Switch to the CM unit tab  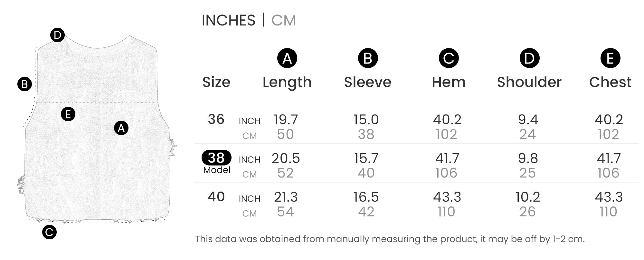coord(283,20)
